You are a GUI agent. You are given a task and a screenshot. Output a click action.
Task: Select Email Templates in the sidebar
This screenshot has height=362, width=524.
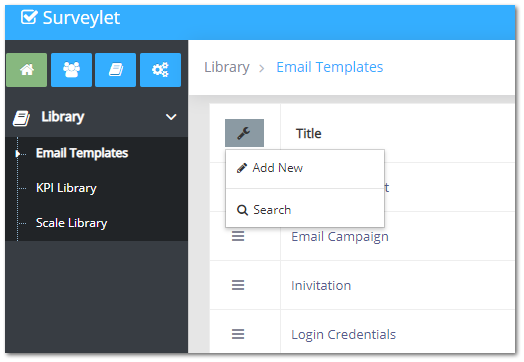point(82,153)
